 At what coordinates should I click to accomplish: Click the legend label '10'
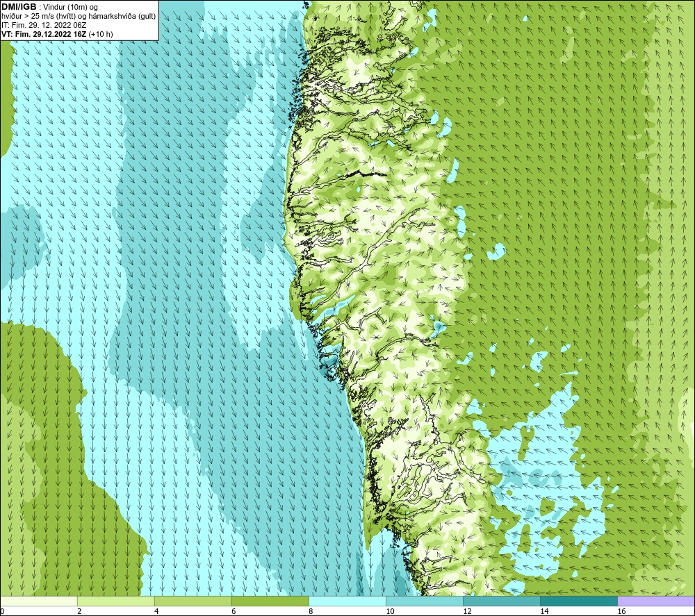click(390, 612)
